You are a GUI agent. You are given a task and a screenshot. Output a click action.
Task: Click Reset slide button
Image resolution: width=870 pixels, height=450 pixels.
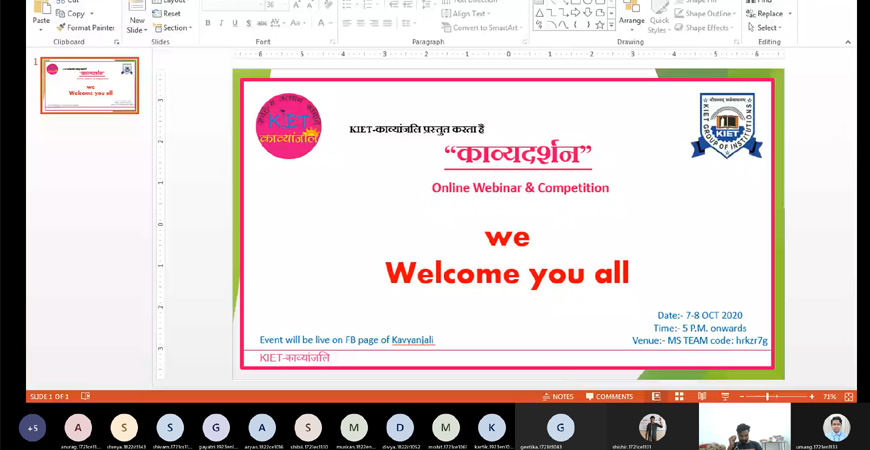click(x=167, y=13)
